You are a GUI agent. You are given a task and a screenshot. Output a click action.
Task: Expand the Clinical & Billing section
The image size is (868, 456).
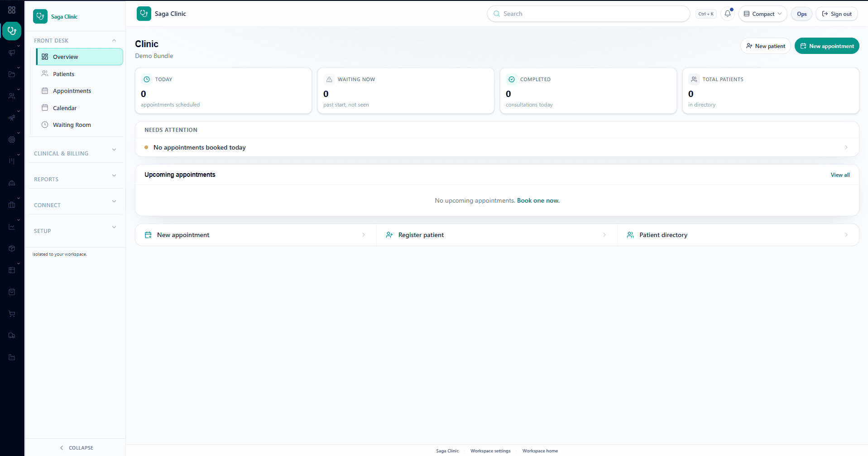pos(114,150)
